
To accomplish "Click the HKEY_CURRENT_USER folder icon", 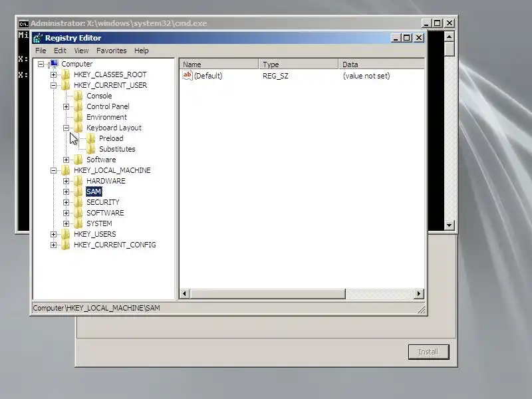I will pos(65,85).
